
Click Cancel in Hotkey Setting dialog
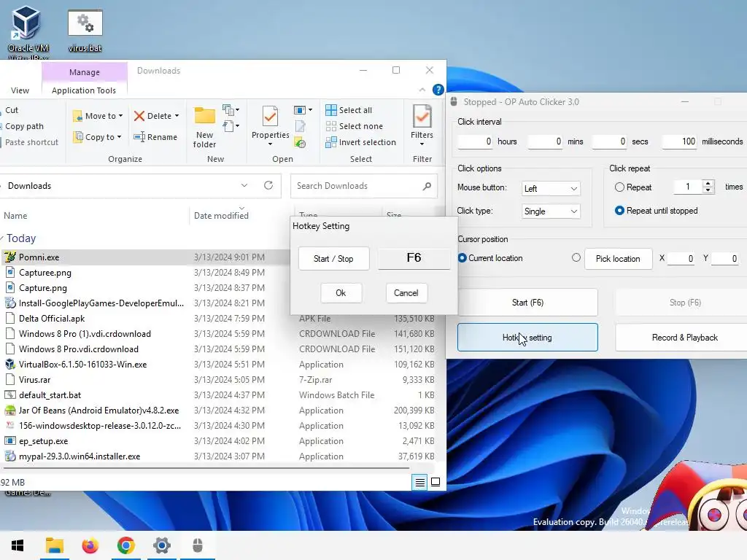[x=406, y=293]
